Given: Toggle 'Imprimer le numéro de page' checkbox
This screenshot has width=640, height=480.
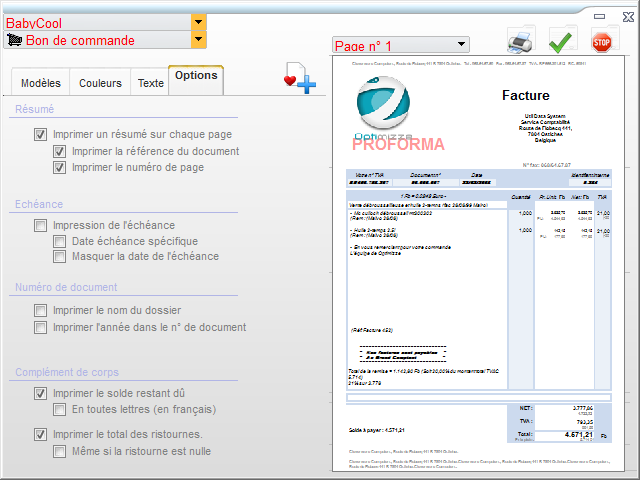Looking at the screenshot, I should coord(60,168).
